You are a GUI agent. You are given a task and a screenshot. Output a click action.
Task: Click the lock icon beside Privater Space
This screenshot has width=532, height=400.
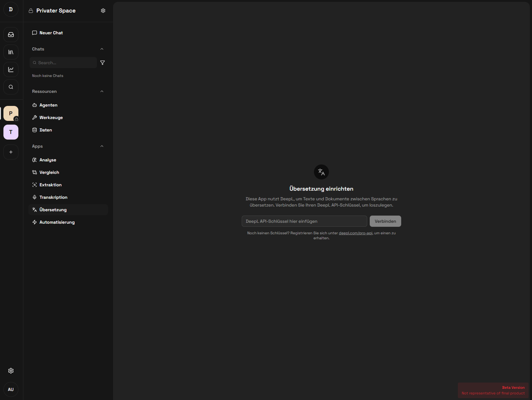[x=31, y=11]
